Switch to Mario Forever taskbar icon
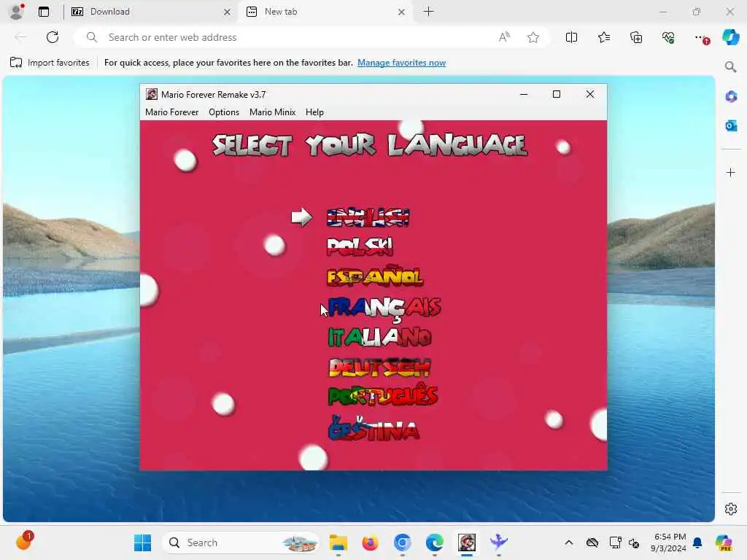 pyautogui.click(x=467, y=542)
